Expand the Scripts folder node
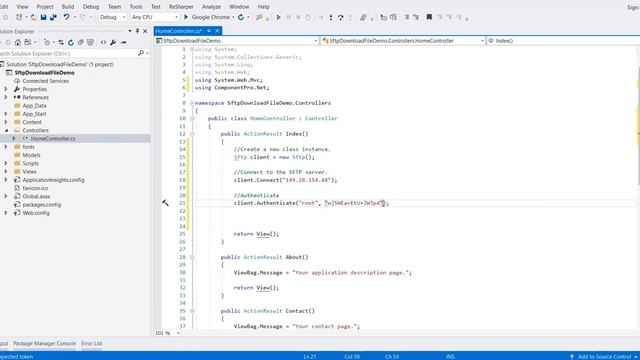640x360 pixels. point(6,163)
